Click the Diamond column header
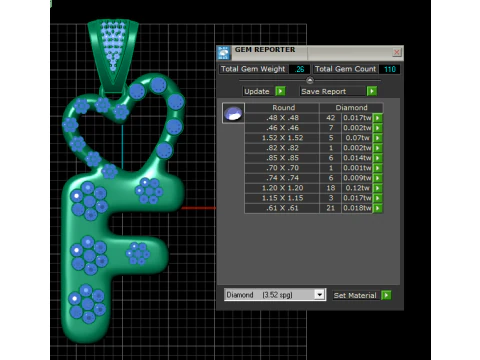This screenshot has height=360, width=480. point(351,108)
